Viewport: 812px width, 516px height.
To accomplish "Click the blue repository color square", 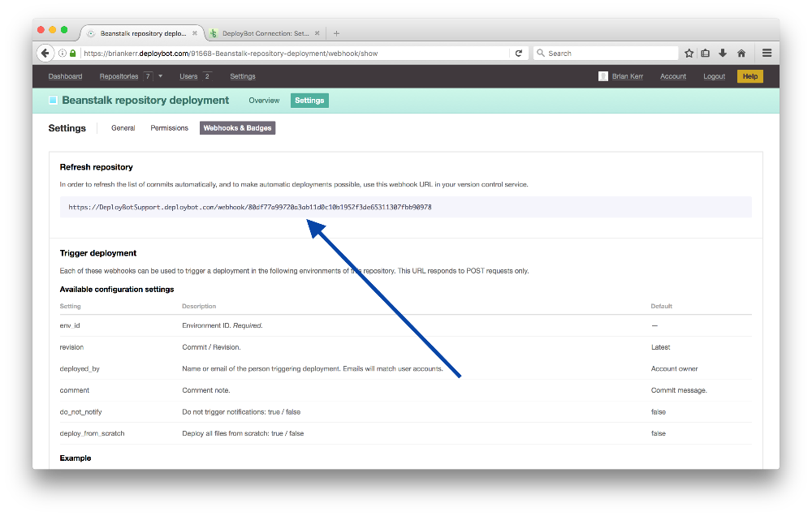I will (53, 100).
